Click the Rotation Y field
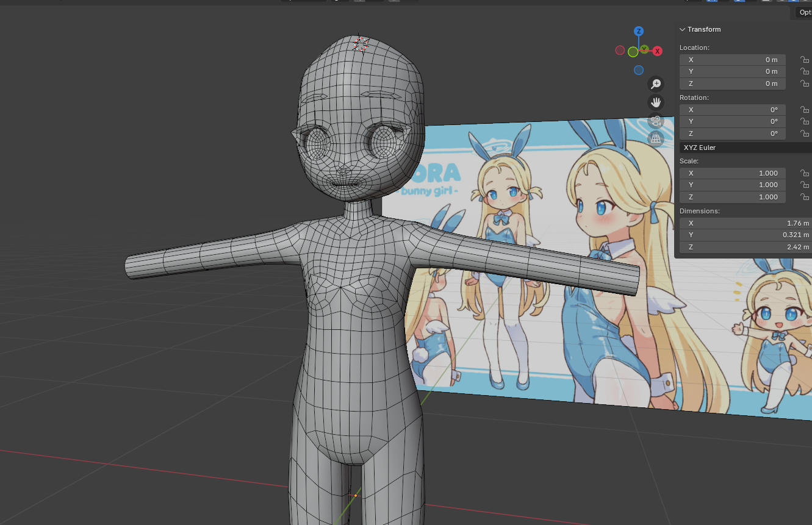The image size is (812, 525). pyautogui.click(x=733, y=121)
